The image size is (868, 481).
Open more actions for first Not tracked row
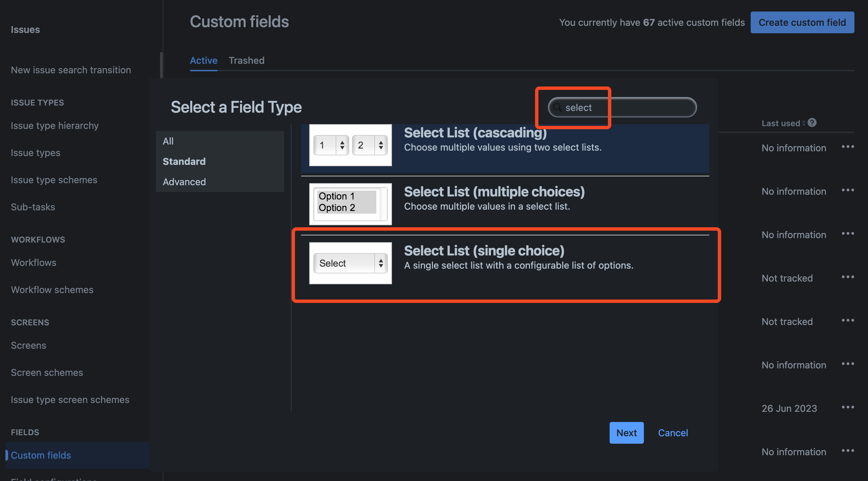tap(848, 277)
